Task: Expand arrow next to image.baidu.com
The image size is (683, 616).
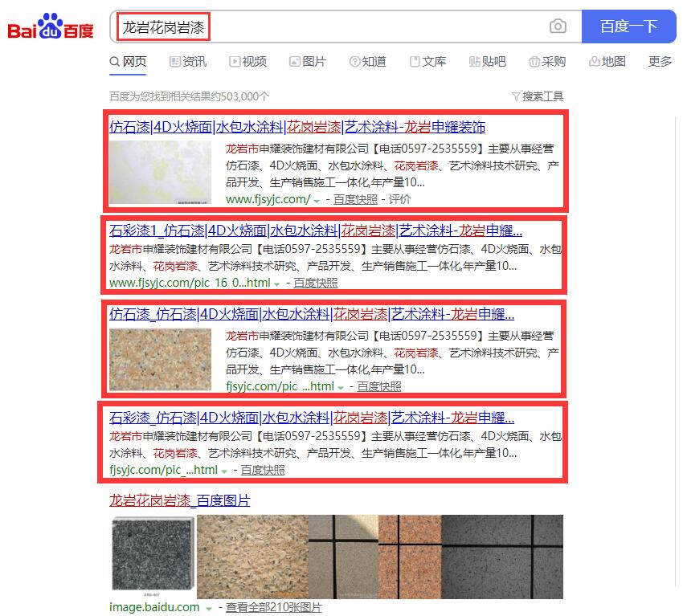Action: tap(209, 609)
